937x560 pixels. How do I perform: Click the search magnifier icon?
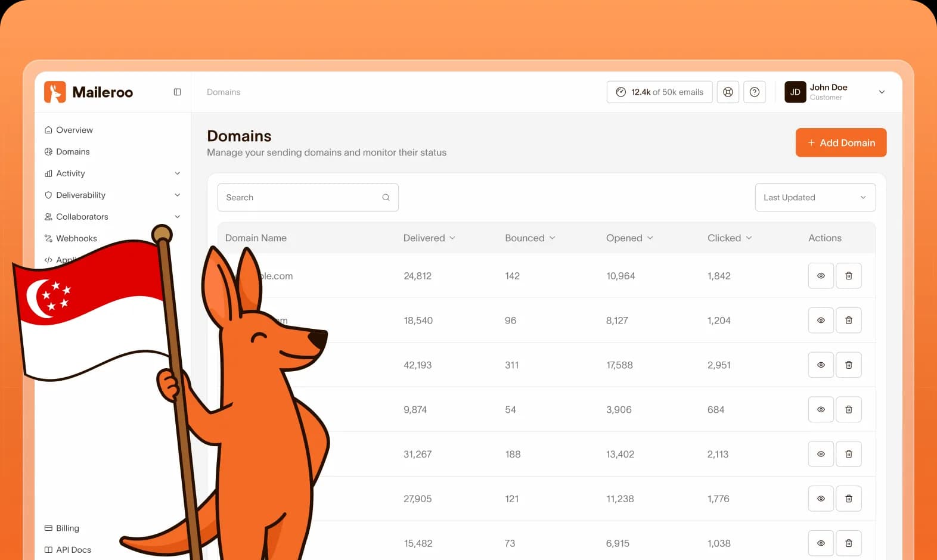[x=386, y=197]
